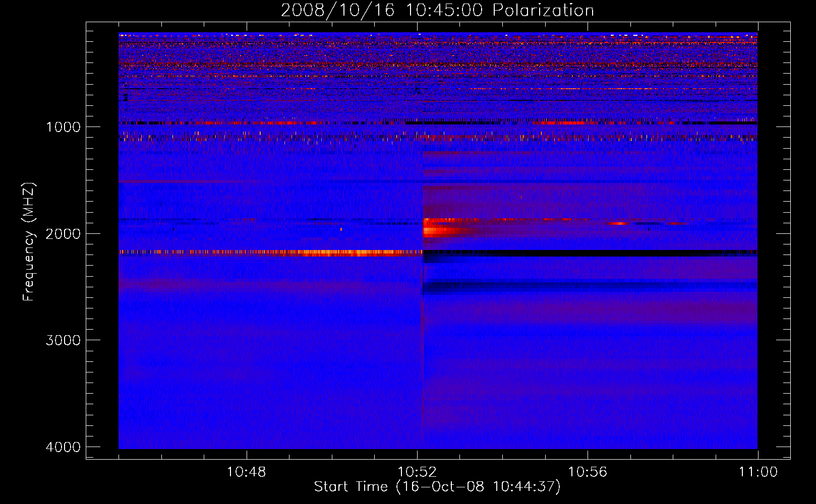This screenshot has width=816, height=504.
Task: Click the 10:48 time axis label
Action: tap(247, 472)
